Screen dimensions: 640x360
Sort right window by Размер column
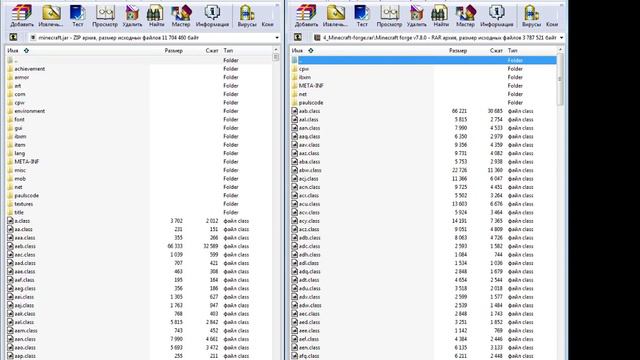click(458, 51)
